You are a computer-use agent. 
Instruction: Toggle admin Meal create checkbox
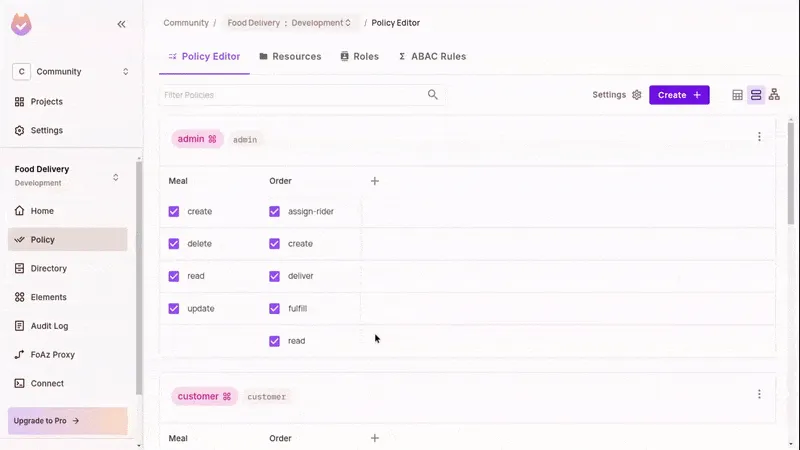[174, 211]
